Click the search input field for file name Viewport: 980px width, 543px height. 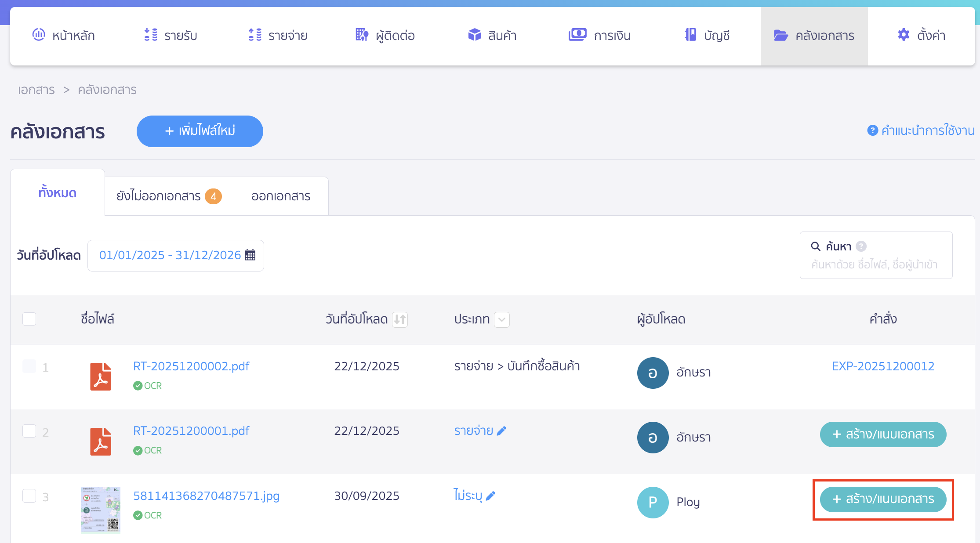pyautogui.click(x=875, y=264)
